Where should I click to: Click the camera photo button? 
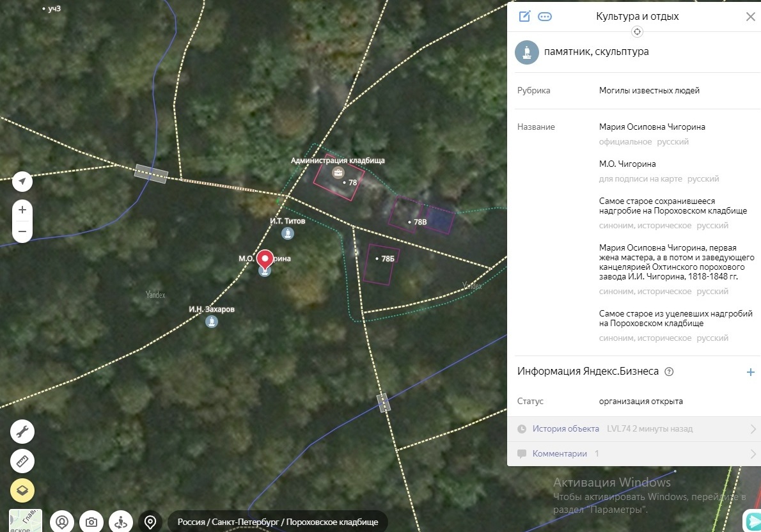(x=91, y=522)
